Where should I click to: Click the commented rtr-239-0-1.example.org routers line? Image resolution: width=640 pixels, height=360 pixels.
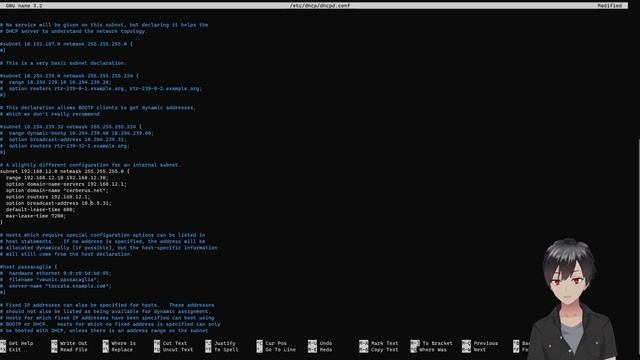(101, 89)
